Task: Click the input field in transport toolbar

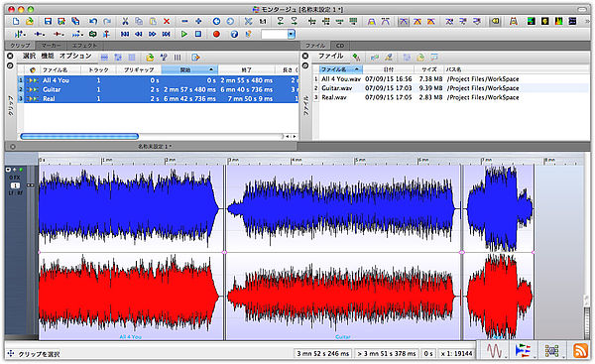Action: [x=275, y=34]
